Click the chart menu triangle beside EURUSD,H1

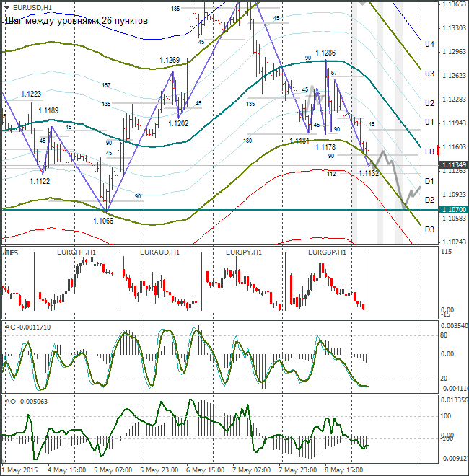click(7, 8)
